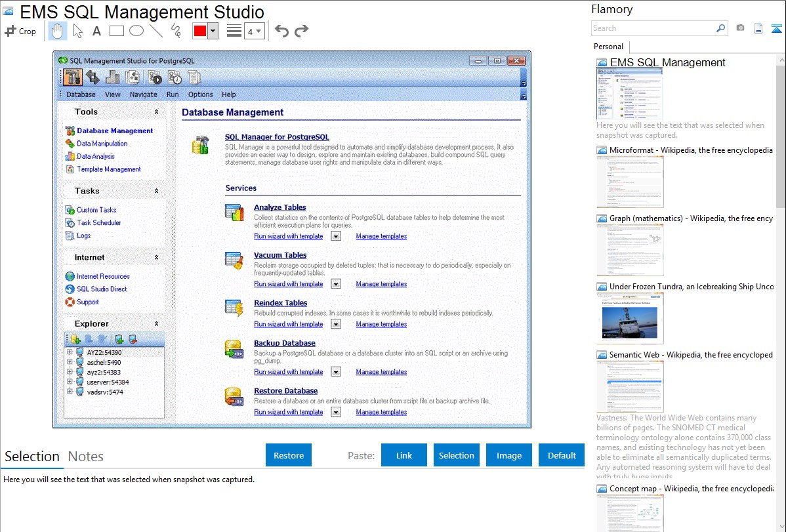Image resolution: width=786 pixels, height=532 pixels.
Task: Select the freehand curve tool
Action: [x=176, y=31]
